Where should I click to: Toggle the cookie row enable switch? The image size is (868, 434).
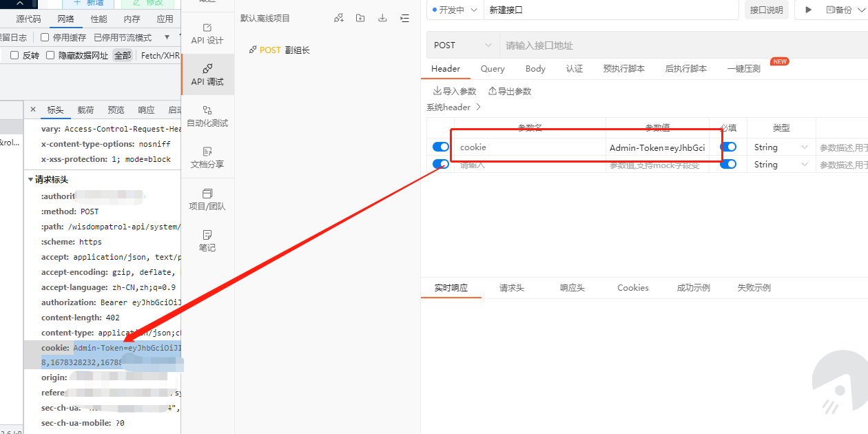440,147
